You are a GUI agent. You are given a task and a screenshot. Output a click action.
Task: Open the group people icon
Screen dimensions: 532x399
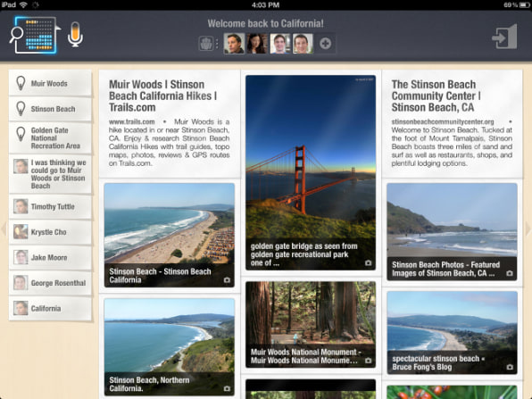pos(206,44)
